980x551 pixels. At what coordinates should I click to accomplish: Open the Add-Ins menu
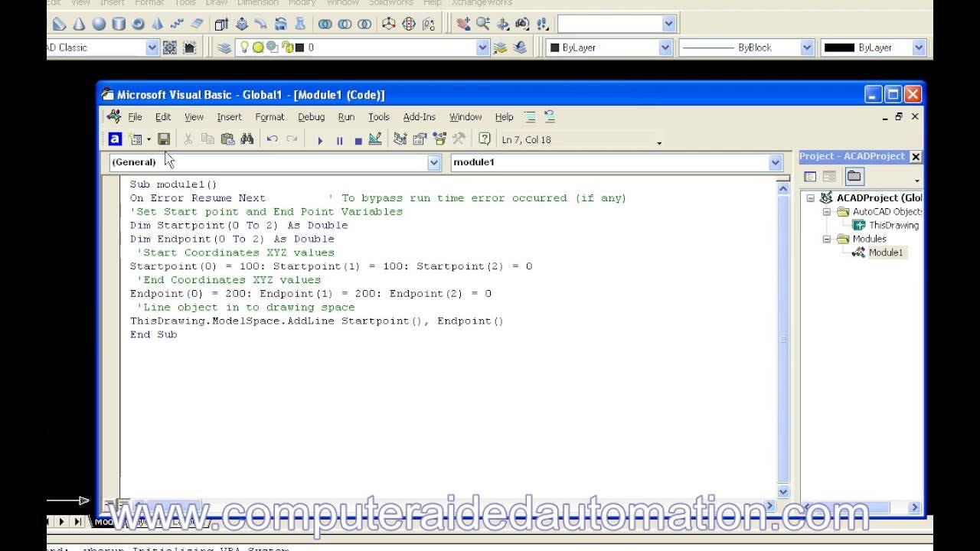[x=419, y=117]
